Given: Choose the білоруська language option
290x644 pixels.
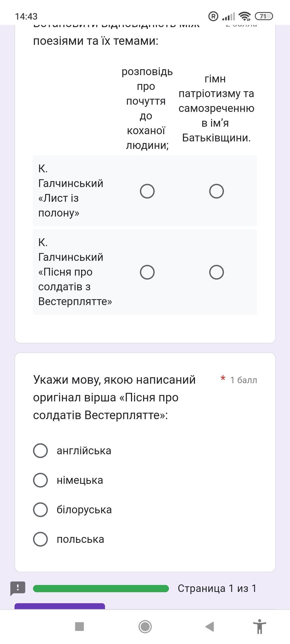Looking at the screenshot, I should pyautogui.click(x=40, y=510).
